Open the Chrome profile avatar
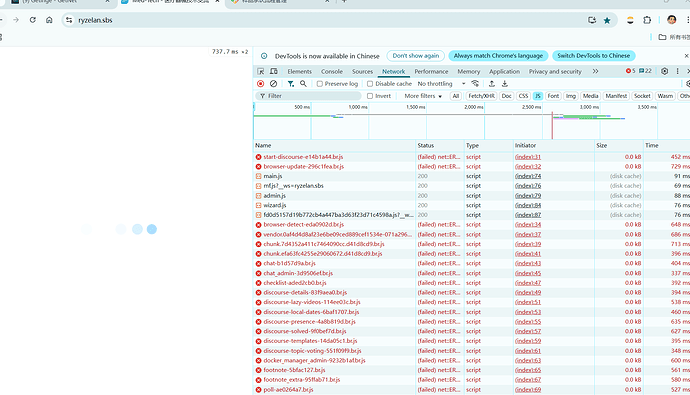Screen dimensions: 690x395 (672, 20)
